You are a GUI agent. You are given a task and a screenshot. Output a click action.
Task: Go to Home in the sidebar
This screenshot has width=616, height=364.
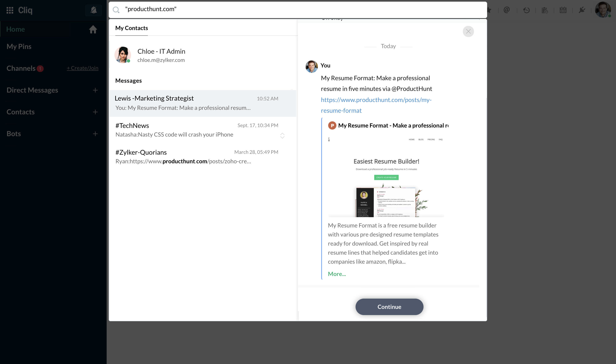pos(15,29)
